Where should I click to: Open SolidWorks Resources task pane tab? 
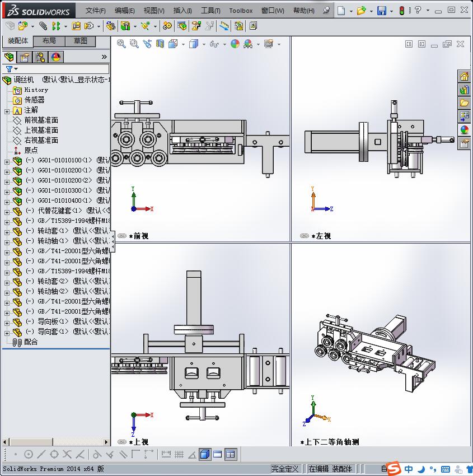pyautogui.click(x=464, y=77)
